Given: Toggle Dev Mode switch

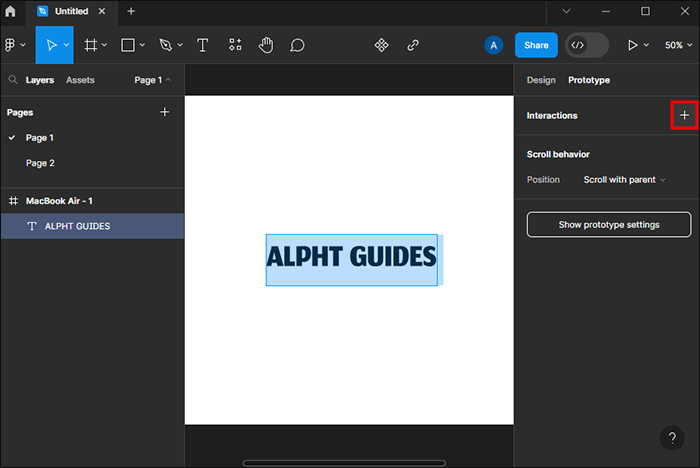Looking at the screenshot, I should [586, 45].
